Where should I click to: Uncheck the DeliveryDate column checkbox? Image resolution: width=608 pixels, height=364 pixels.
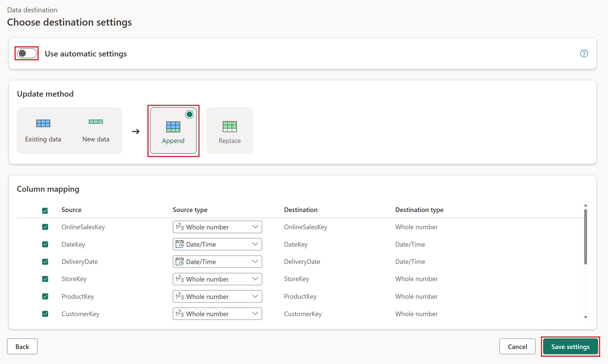pyautogui.click(x=45, y=262)
